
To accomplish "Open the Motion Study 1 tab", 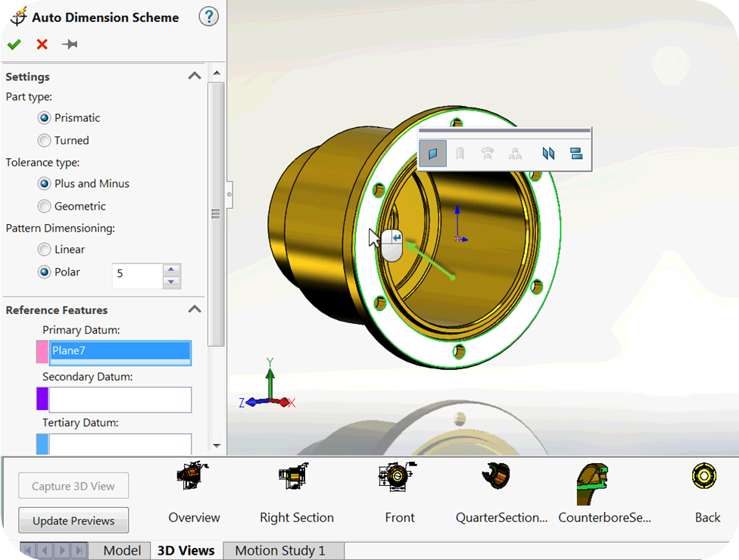I will point(280,550).
